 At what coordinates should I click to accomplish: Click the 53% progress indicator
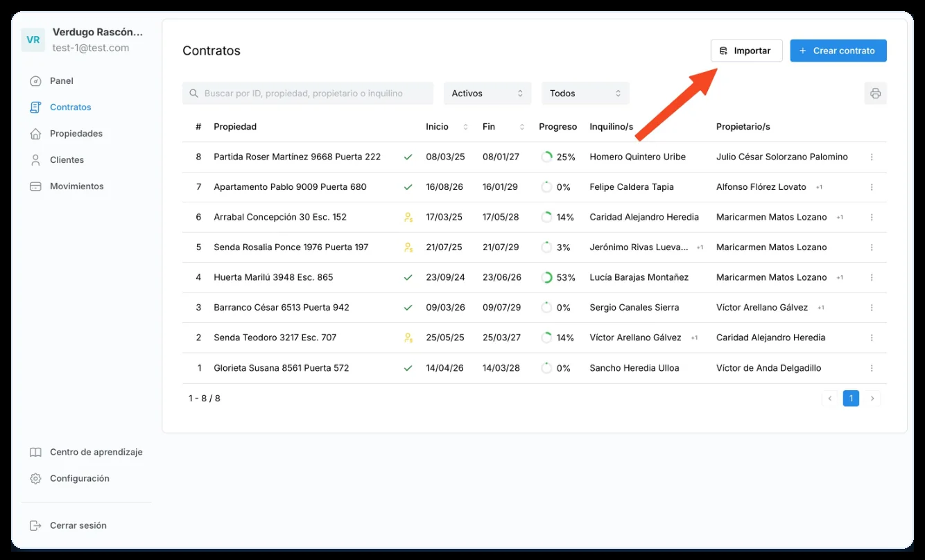(x=558, y=277)
